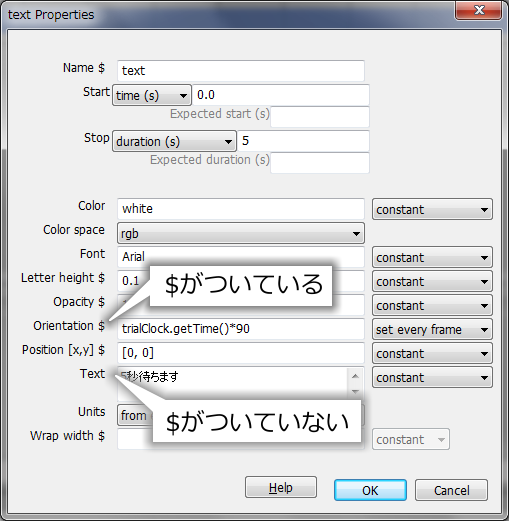This screenshot has height=521, width=509.
Task: Close the text Properties dialog
Action: click(479, 10)
